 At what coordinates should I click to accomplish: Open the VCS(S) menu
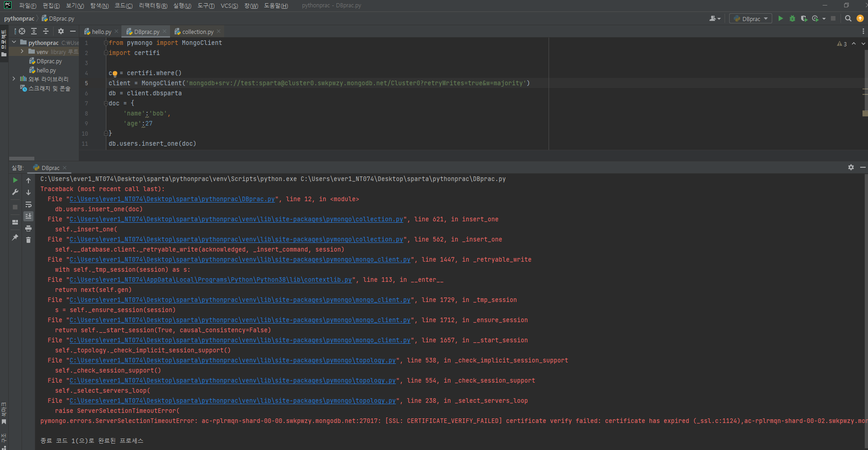click(x=229, y=5)
